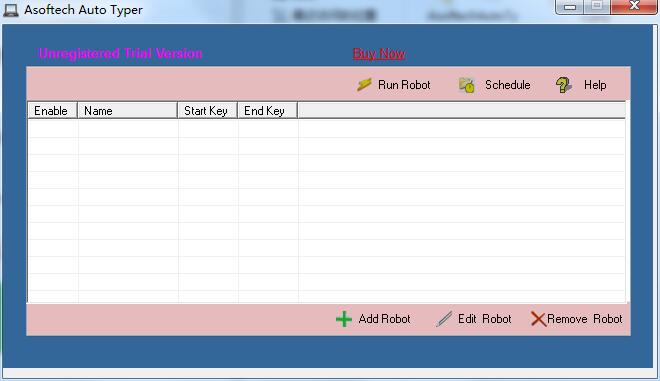Click the Schedule clock icon
Image resolution: width=660 pixels, height=381 pixels.
tap(466, 85)
